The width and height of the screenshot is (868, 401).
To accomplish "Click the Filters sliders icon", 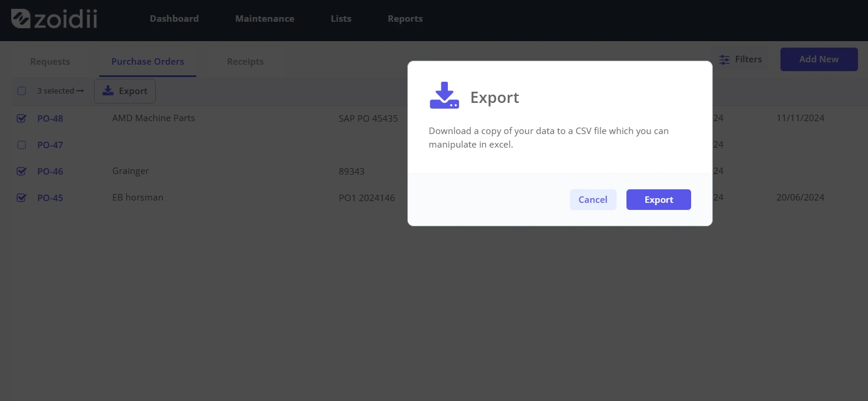I will click(x=725, y=59).
